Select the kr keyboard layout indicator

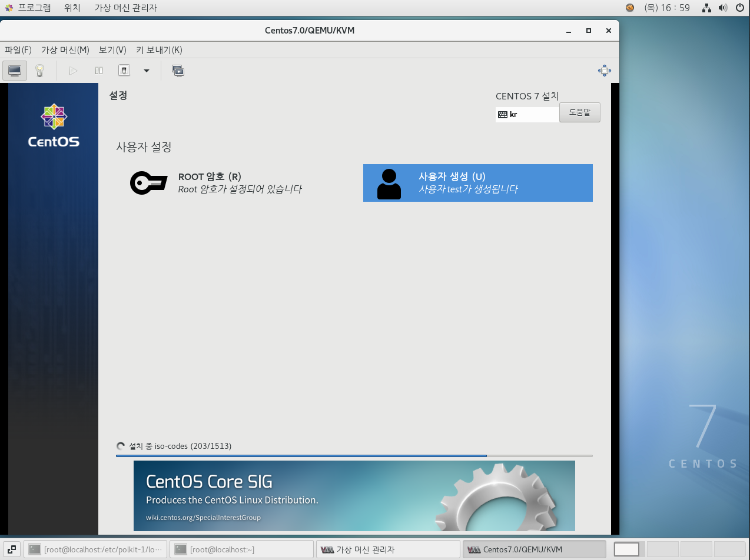pos(527,115)
